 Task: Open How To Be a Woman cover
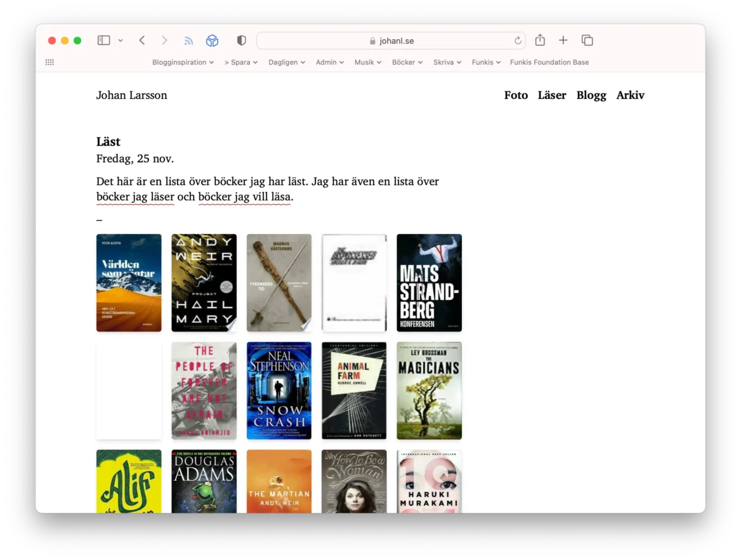(x=355, y=481)
